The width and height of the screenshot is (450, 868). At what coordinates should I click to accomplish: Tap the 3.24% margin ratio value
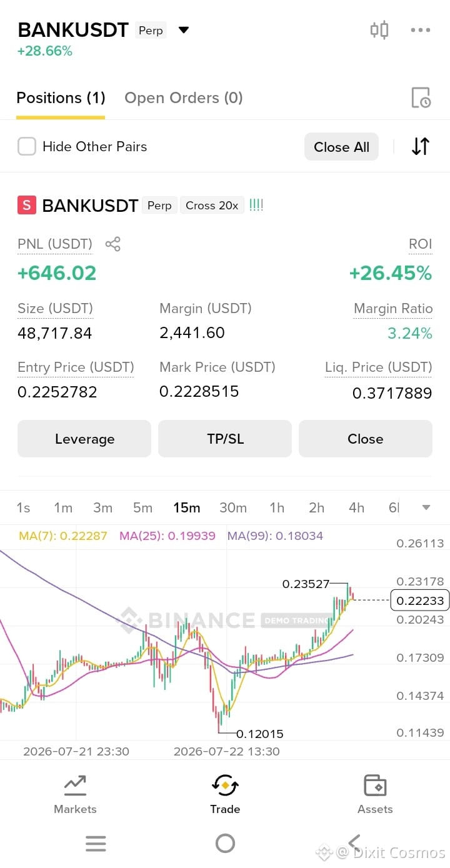click(x=410, y=333)
